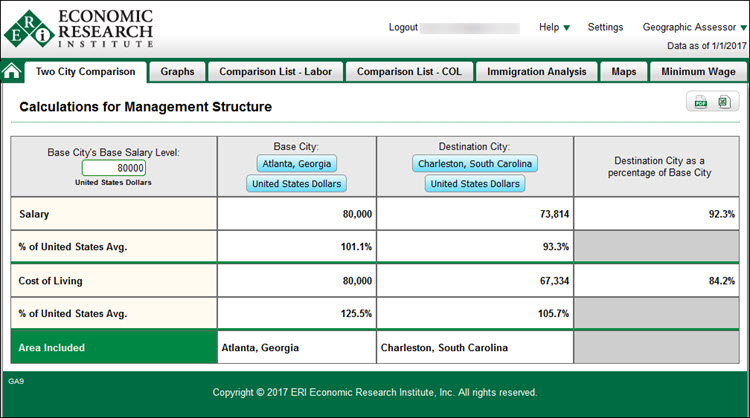Switch to the Minimum Wage tab
750x418 pixels.
pyautogui.click(x=698, y=72)
